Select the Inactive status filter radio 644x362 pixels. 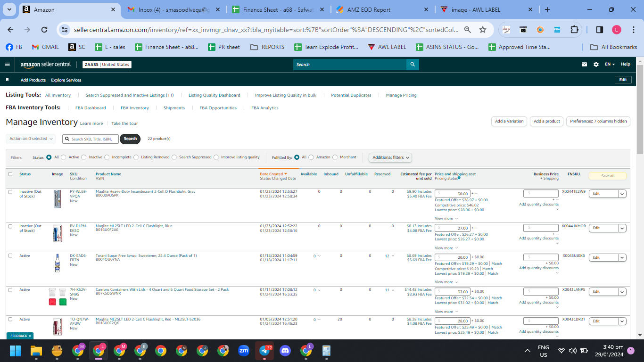(84, 157)
